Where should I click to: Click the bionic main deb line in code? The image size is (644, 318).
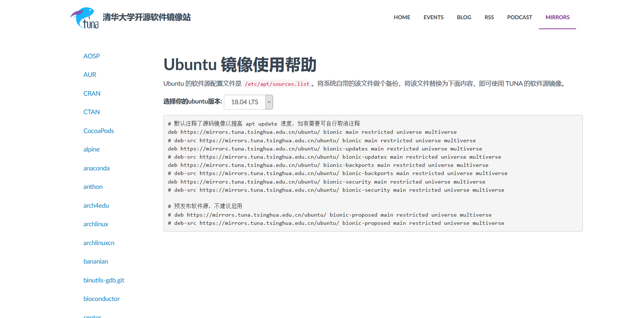click(x=312, y=132)
